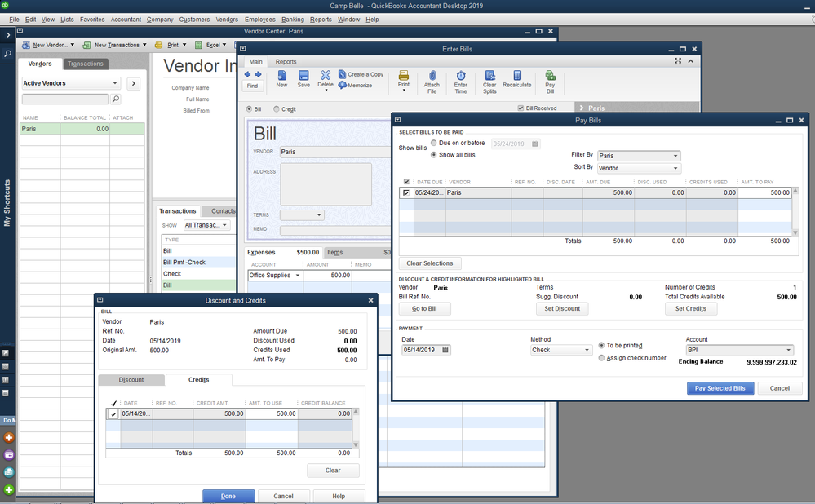This screenshot has height=504, width=815.
Task: Search vendors with magnifier icon
Action: click(116, 99)
